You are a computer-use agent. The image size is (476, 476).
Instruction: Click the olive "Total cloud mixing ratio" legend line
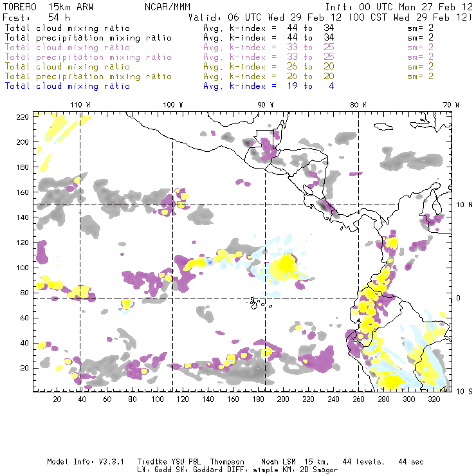point(68,66)
